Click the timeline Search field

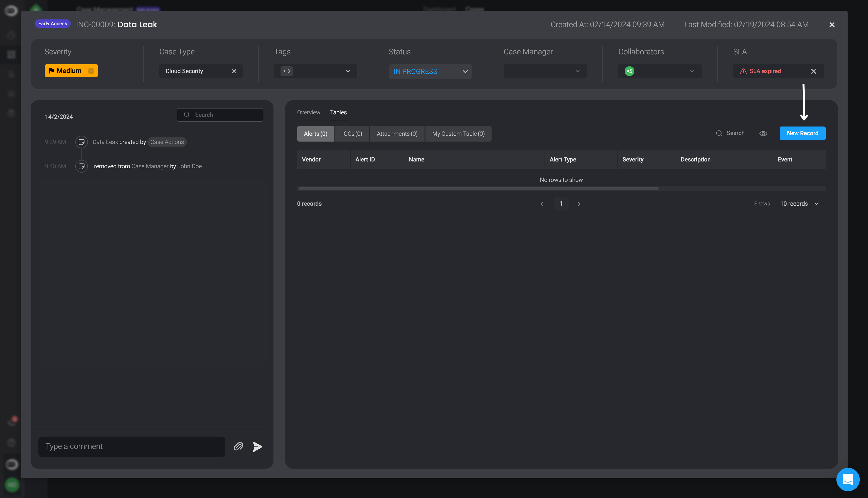[220, 115]
